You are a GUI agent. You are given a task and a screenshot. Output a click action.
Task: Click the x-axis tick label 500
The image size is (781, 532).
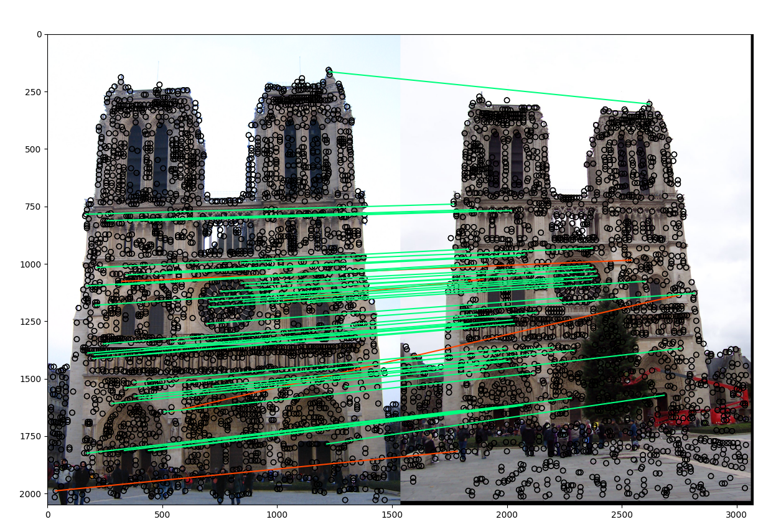[x=162, y=515]
